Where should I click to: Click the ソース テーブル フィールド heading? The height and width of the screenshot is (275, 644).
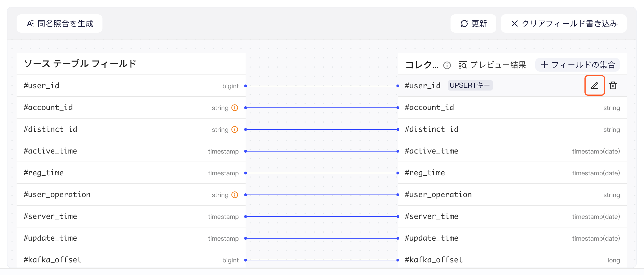coord(80,64)
